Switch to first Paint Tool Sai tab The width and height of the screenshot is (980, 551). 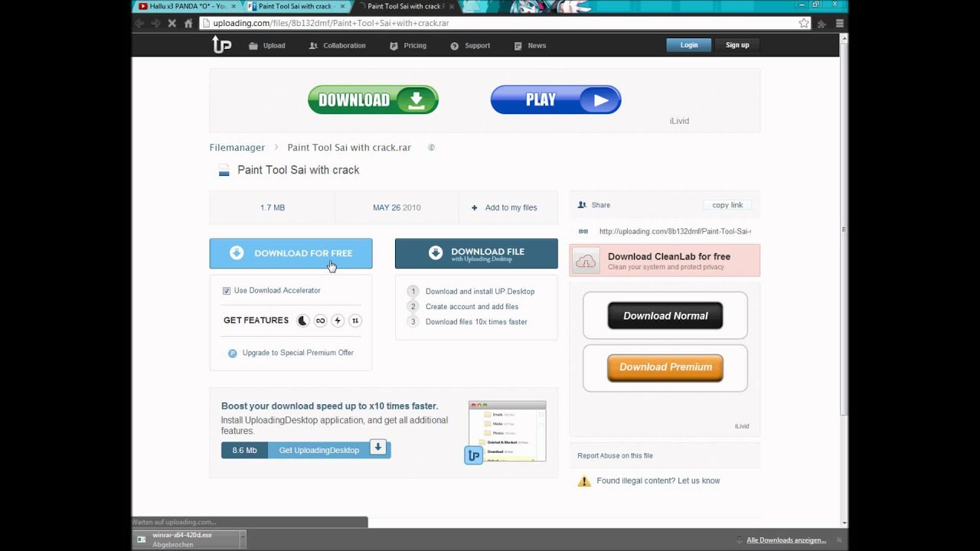pyautogui.click(x=296, y=6)
